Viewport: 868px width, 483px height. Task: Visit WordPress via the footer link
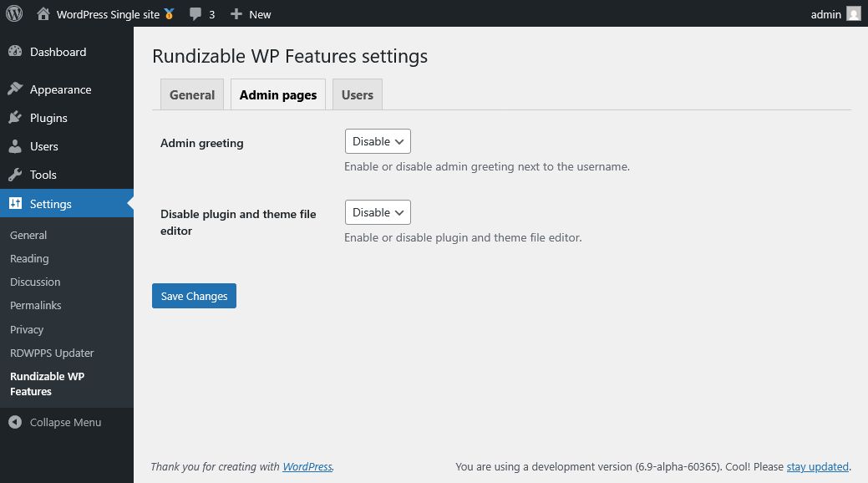pos(307,466)
